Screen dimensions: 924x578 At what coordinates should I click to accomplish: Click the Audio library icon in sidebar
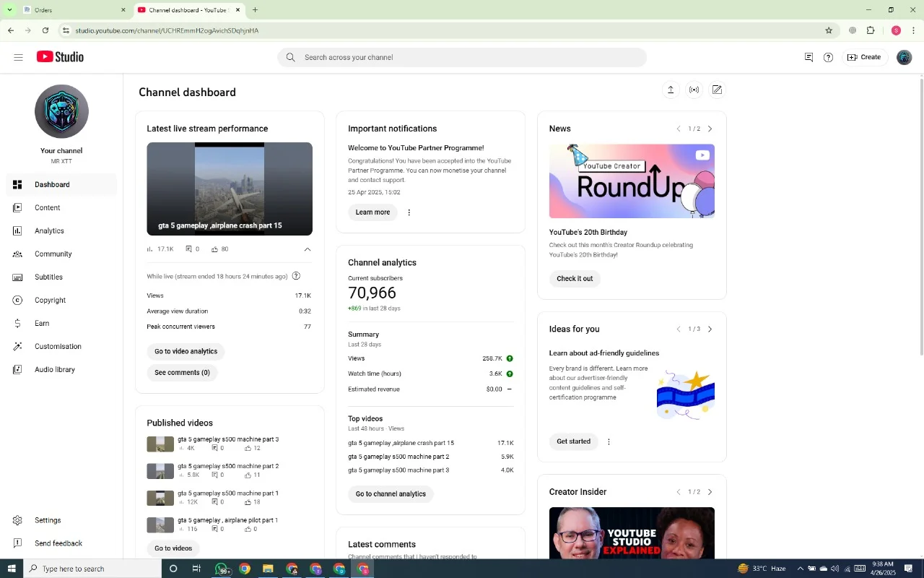pos(17,369)
